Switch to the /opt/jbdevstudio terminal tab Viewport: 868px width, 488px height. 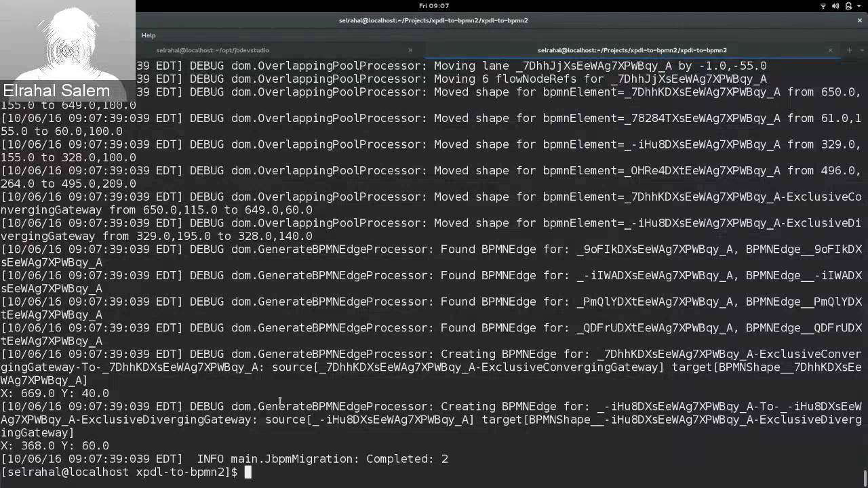(212, 50)
